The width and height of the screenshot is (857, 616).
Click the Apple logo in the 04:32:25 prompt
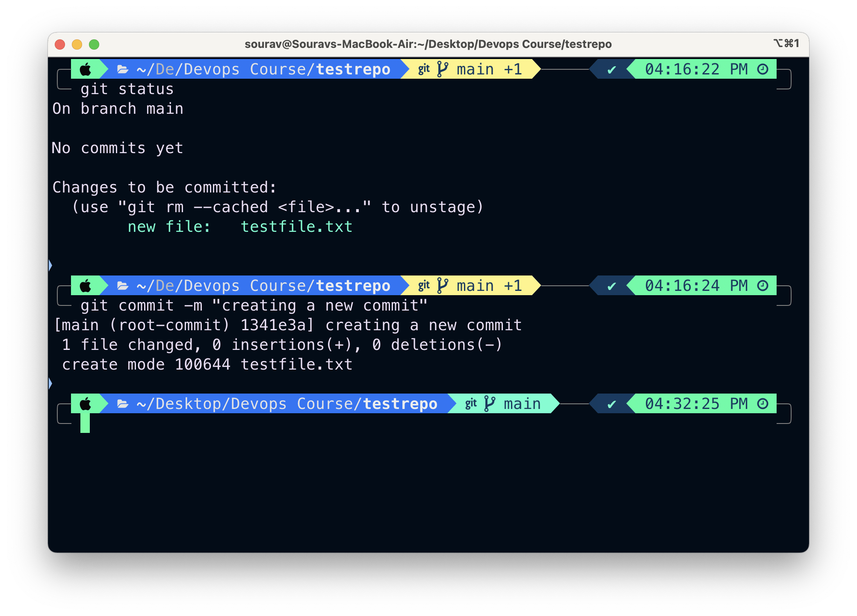(x=86, y=404)
